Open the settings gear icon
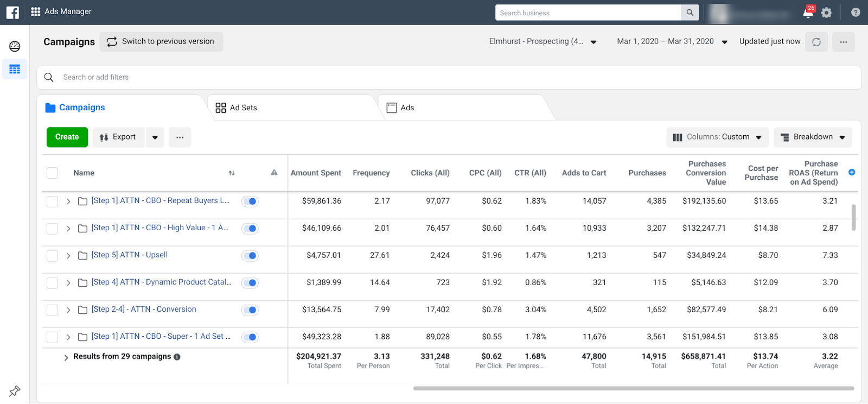The width and height of the screenshot is (868, 404). [x=826, y=12]
